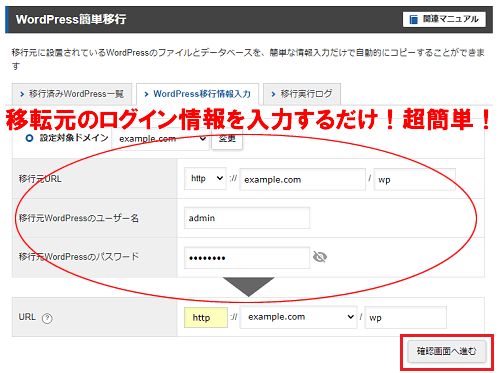Click the help question mark beside URL
The height and width of the screenshot is (373, 500).
point(47,318)
